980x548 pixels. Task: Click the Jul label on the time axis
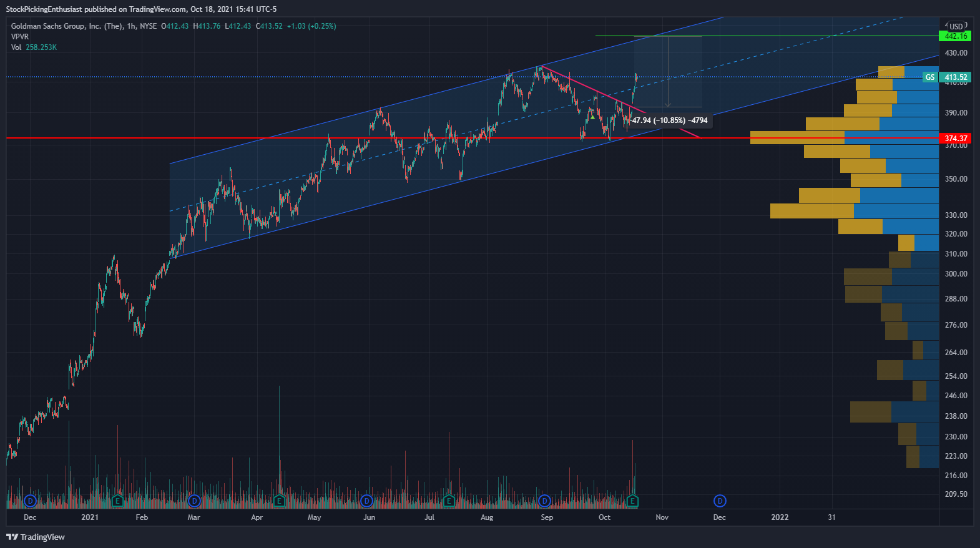click(429, 517)
